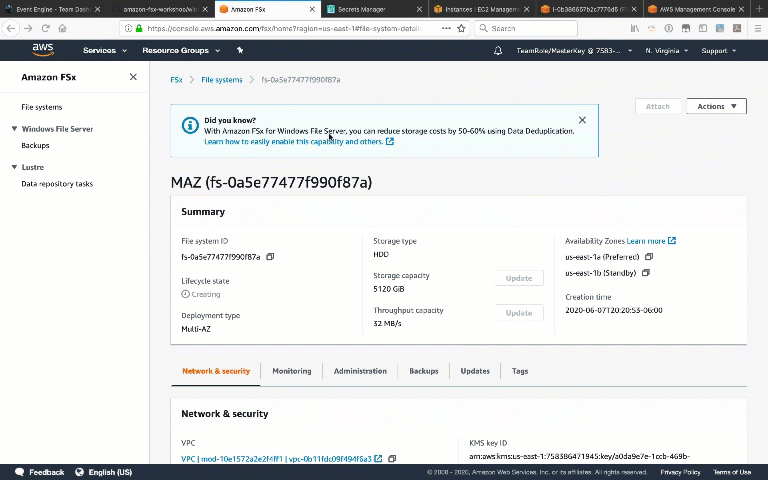Open the Services dropdown menu
This screenshot has width=768, height=480.
105,50
